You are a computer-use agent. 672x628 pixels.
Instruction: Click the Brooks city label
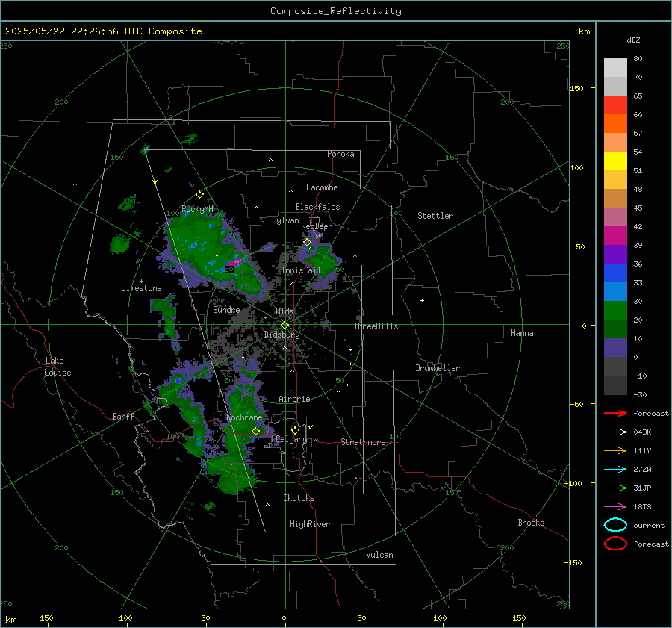click(x=531, y=523)
